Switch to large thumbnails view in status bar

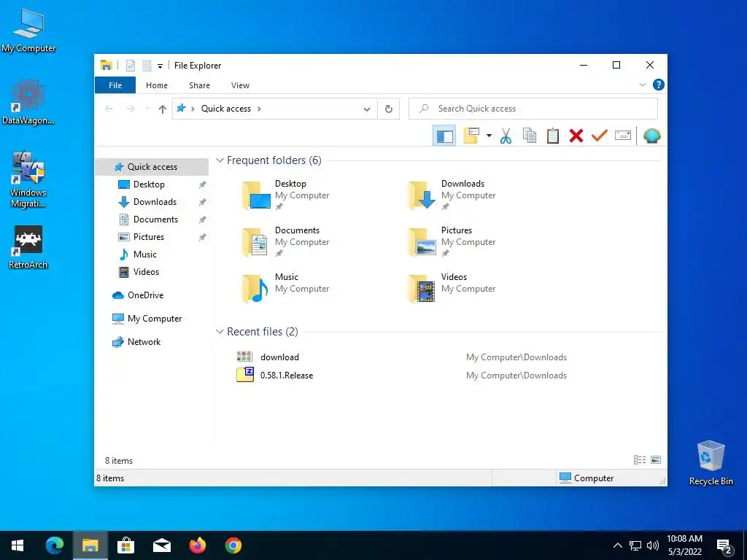[656, 460]
